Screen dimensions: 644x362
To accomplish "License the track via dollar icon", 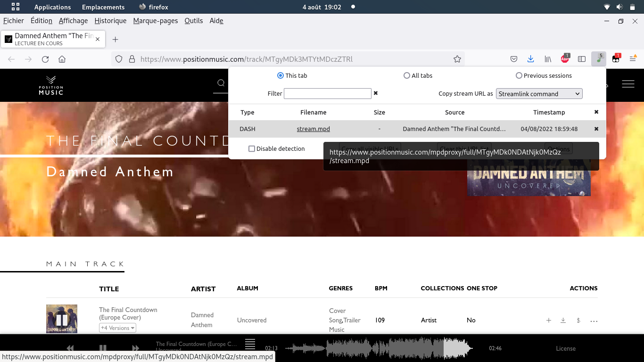I will click(x=578, y=321).
